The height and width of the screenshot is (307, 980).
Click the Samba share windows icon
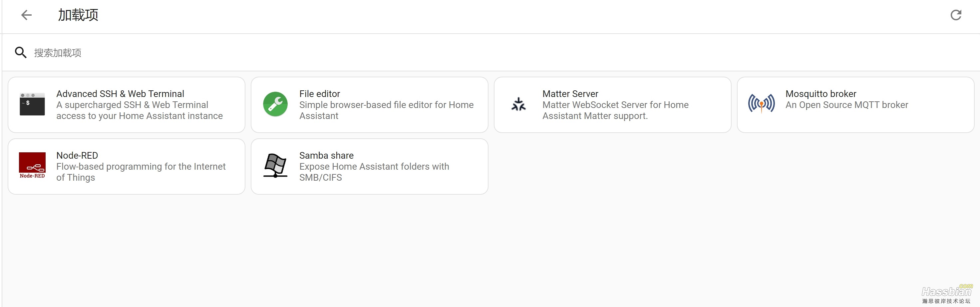[x=275, y=166]
